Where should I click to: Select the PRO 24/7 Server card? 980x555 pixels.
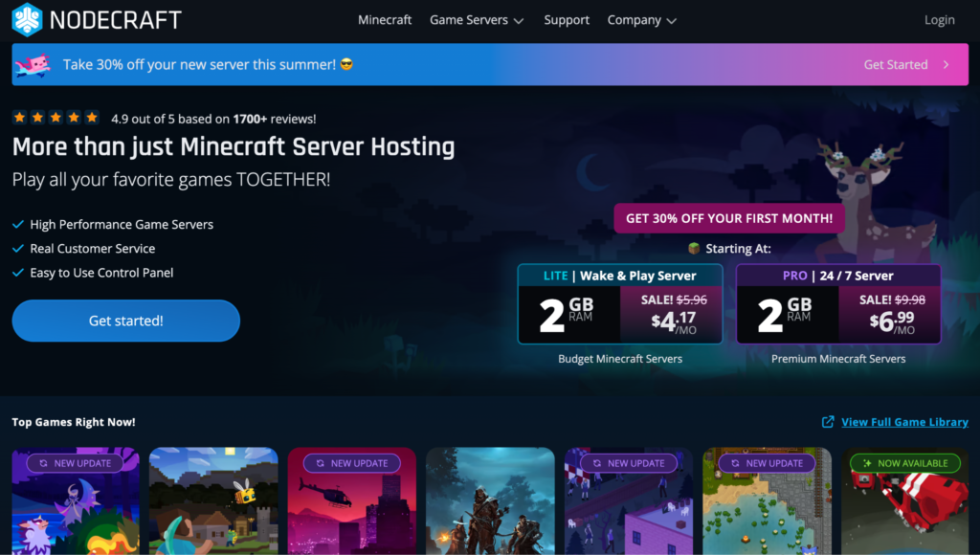(838, 303)
